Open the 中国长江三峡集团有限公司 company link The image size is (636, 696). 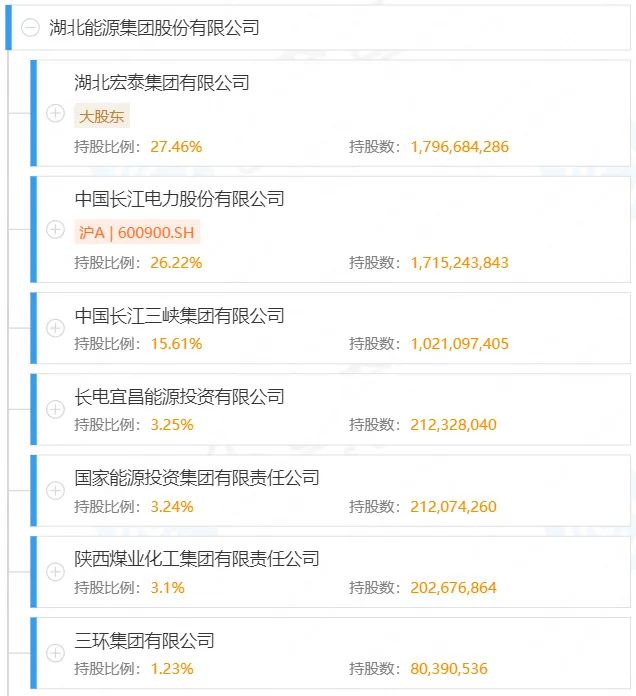180,316
